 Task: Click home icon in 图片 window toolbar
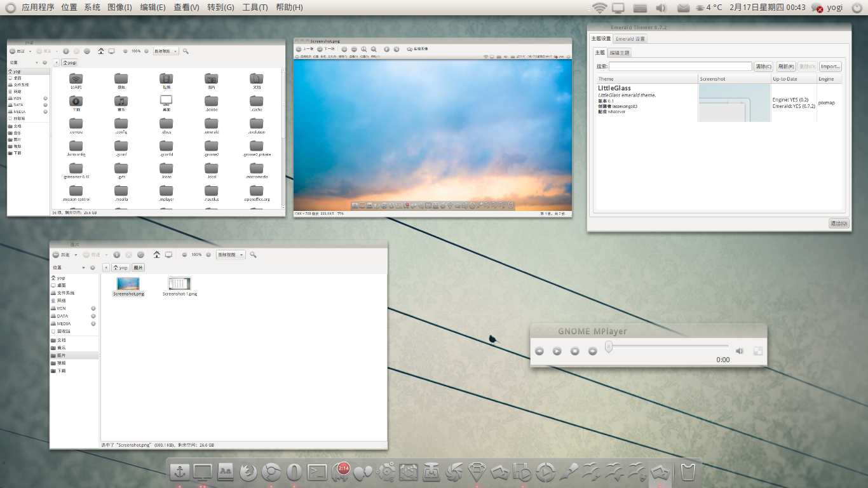click(x=158, y=255)
